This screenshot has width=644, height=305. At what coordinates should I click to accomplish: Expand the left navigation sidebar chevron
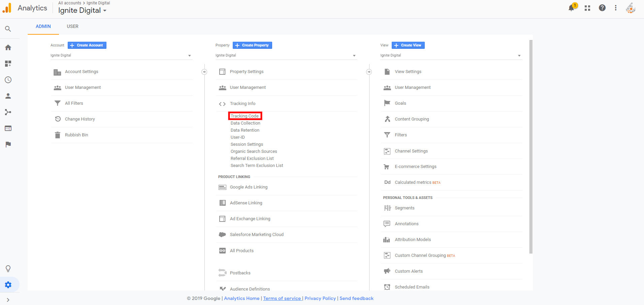[x=8, y=300]
